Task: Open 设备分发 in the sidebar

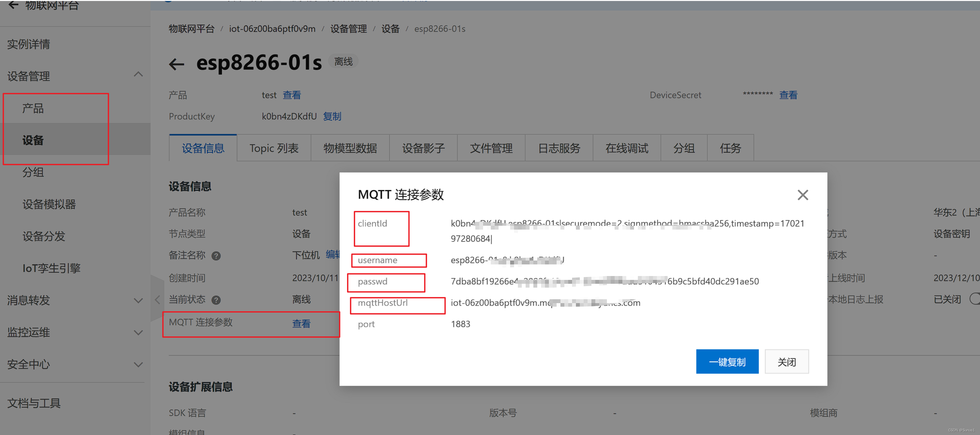Action: (x=44, y=236)
